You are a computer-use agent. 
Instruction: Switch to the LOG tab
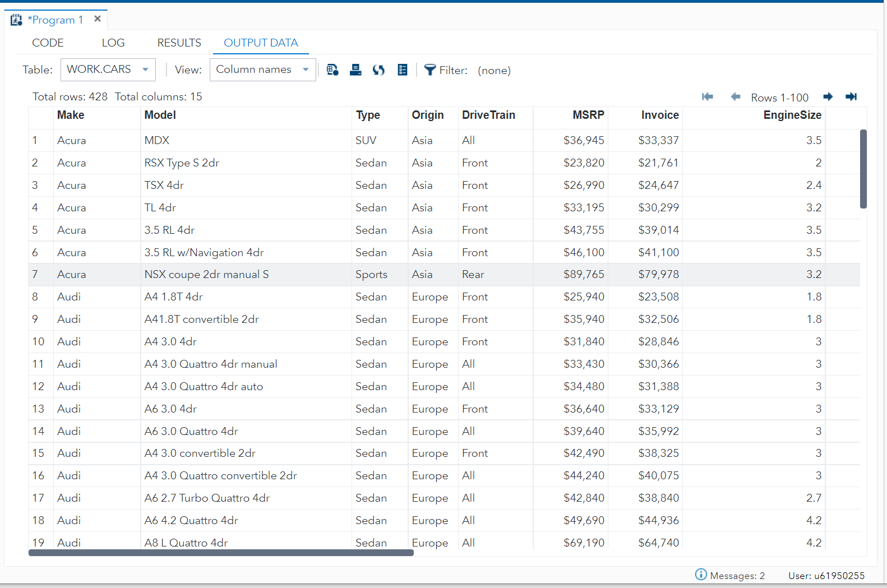click(x=113, y=43)
